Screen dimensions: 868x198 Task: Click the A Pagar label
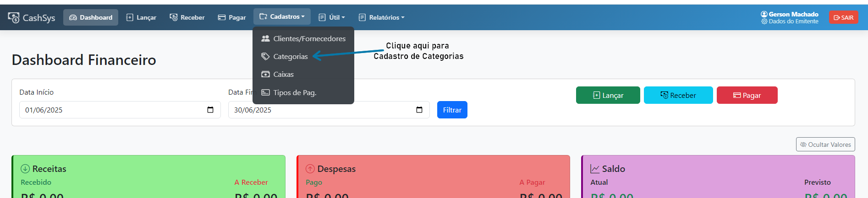point(532,182)
